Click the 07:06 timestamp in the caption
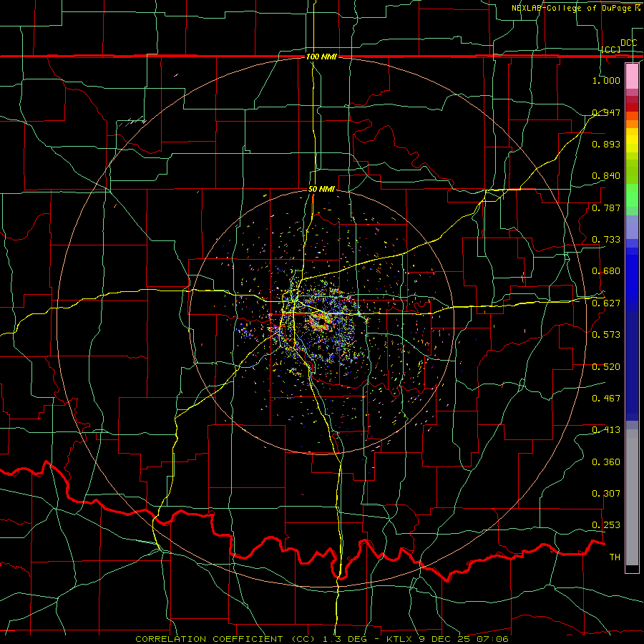This screenshot has height=644, width=644. [492, 639]
